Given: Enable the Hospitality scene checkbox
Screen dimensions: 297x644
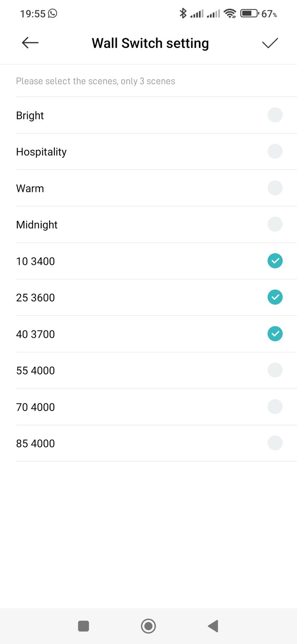Looking at the screenshot, I should [275, 152].
